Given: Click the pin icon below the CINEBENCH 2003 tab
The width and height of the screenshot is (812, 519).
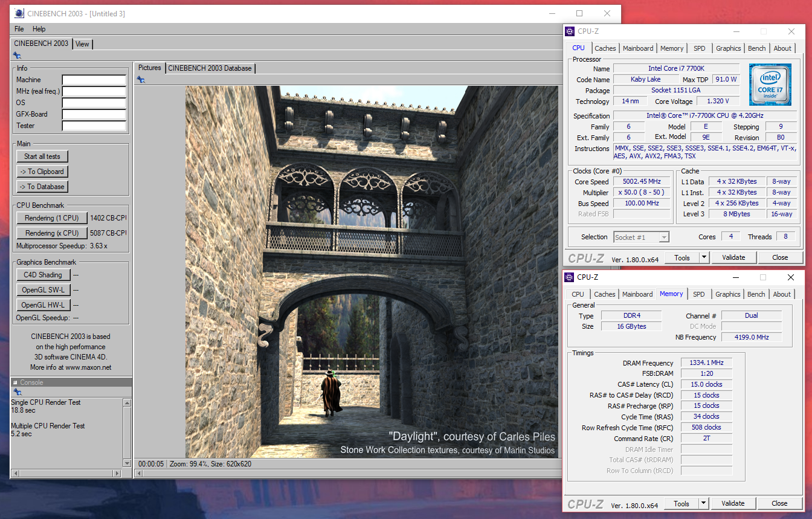Looking at the screenshot, I should tap(18, 56).
